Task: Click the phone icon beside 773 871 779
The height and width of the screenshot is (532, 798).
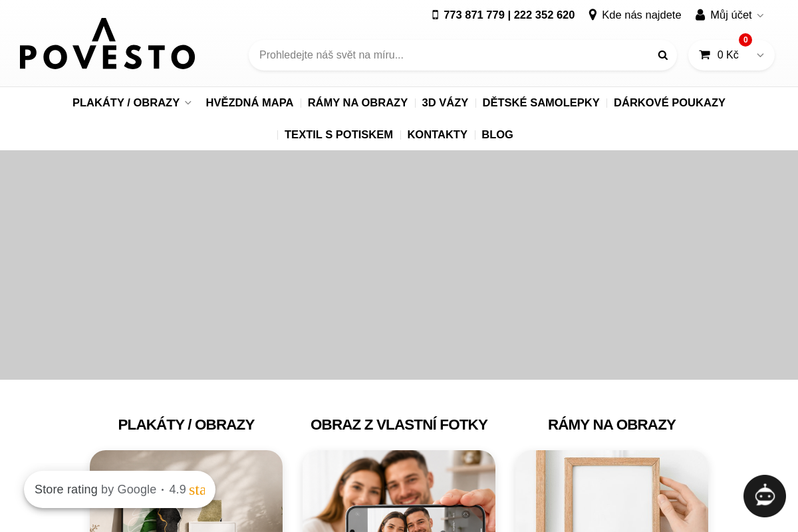Action: (x=436, y=15)
